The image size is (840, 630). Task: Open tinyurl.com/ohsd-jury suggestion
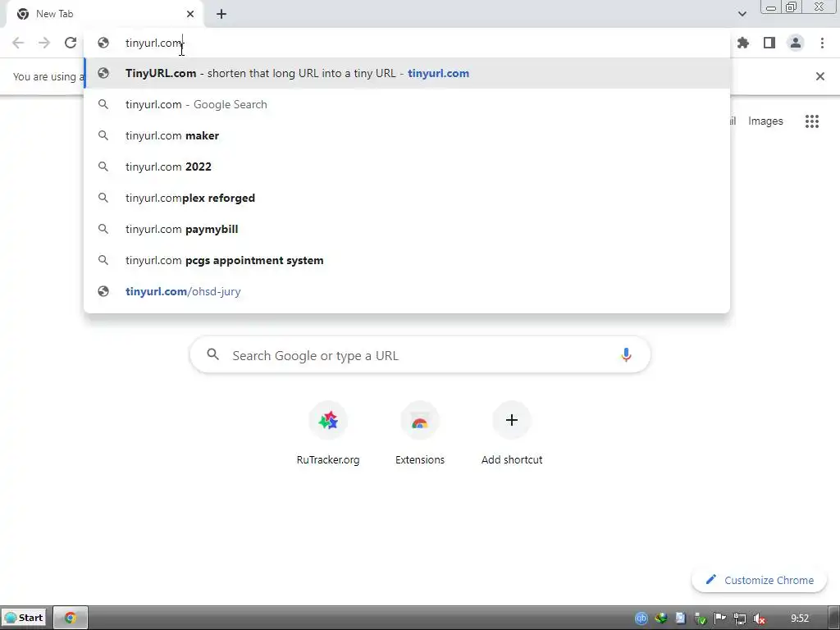tap(407, 291)
